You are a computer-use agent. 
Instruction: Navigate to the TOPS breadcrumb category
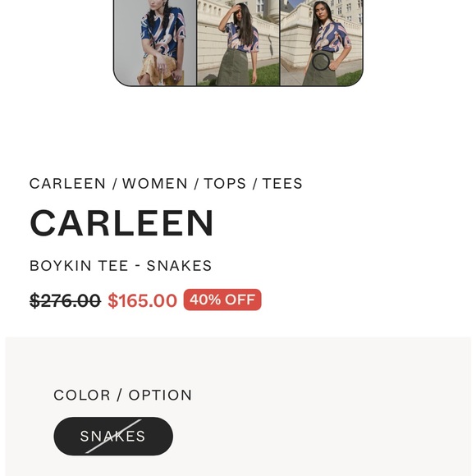pyautogui.click(x=225, y=184)
